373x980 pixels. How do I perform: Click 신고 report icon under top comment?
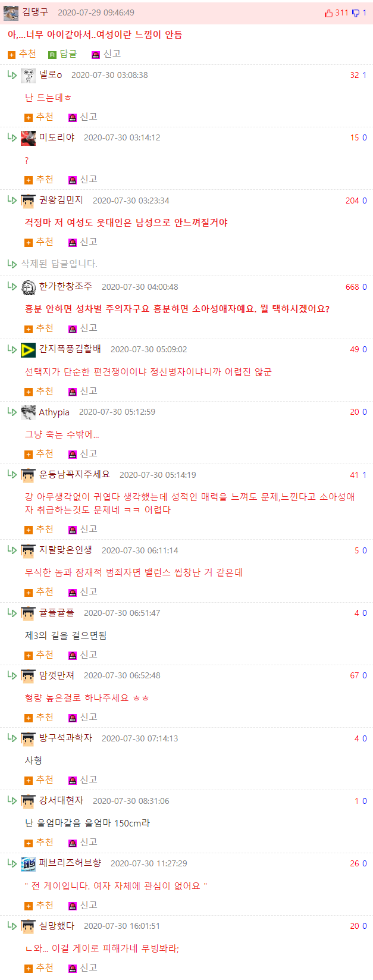[x=96, y=55]
